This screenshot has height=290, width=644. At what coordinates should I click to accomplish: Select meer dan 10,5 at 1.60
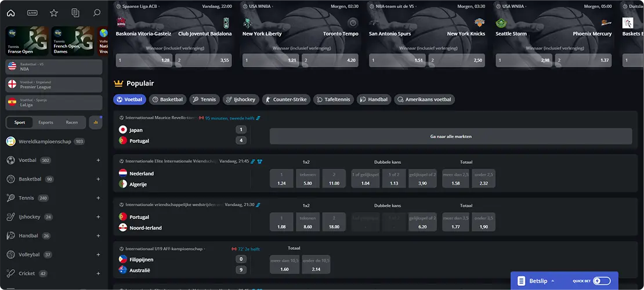tap(284, 265)
